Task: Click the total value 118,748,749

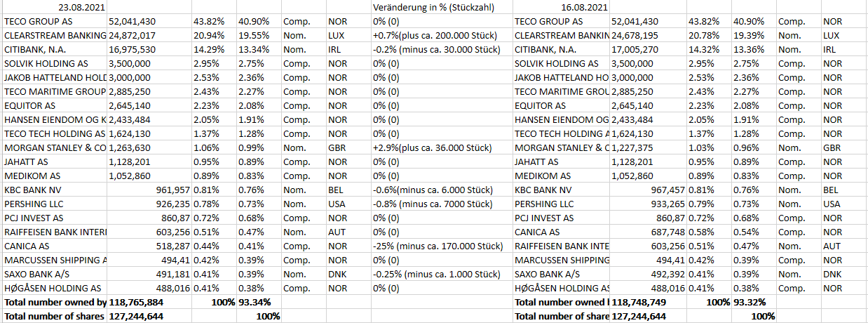Action: pyautogui.click(x=639, y=302)
